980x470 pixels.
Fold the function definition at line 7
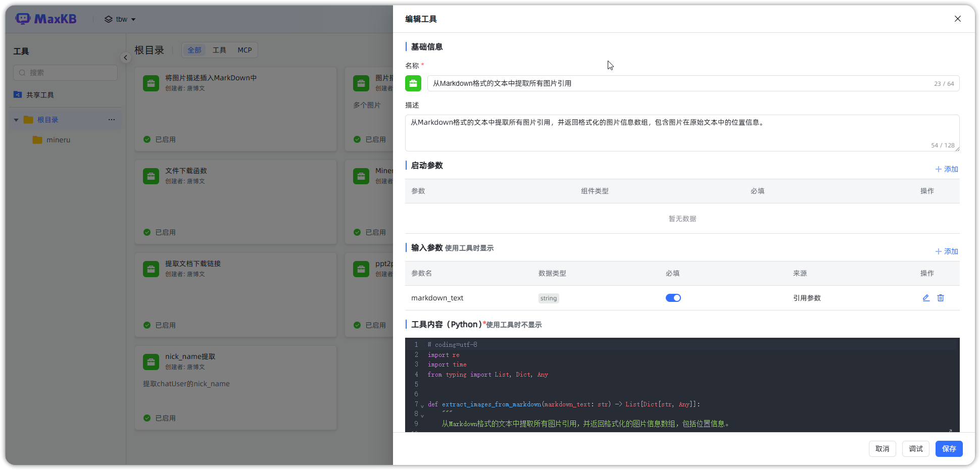pos(422,406)
